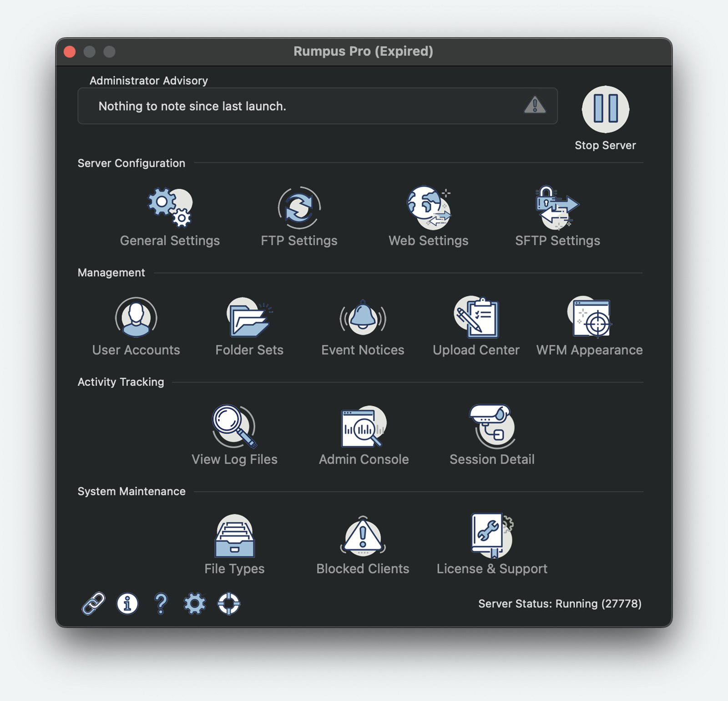Open FTP Settings sync icon
This screenshot has height=701, width=728.
click(x=299, y=207)
